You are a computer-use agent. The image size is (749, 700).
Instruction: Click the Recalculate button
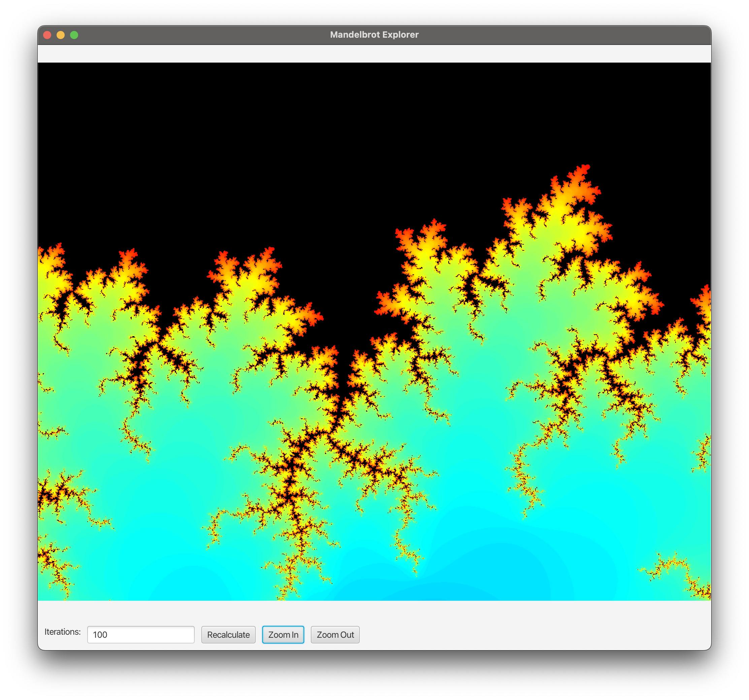(228, 634)
